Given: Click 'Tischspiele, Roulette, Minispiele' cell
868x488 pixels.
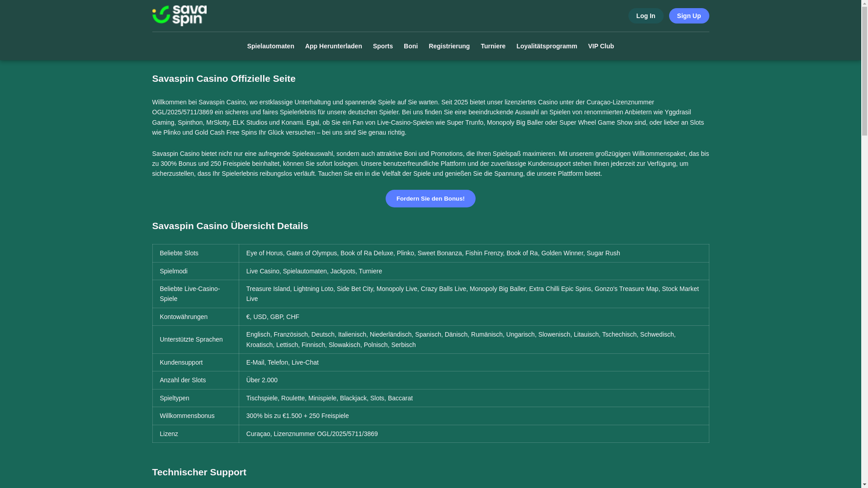Looking at the screenshot, I should pyautogui.click(x=474, y=398).
